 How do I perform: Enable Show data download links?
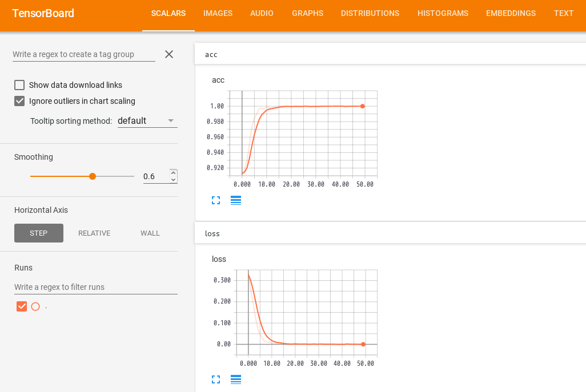pyautogui.click(x=19, y=84)
